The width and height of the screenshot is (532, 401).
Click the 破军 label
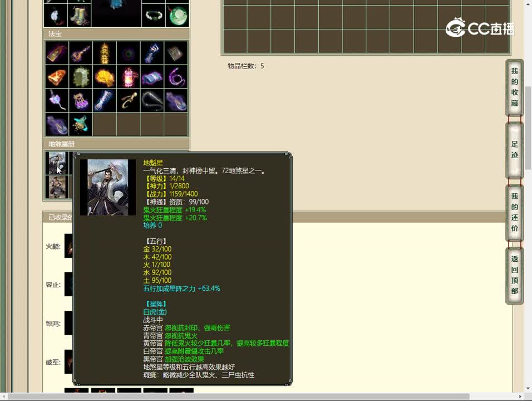pyautogui.click(x=53, y=362)
